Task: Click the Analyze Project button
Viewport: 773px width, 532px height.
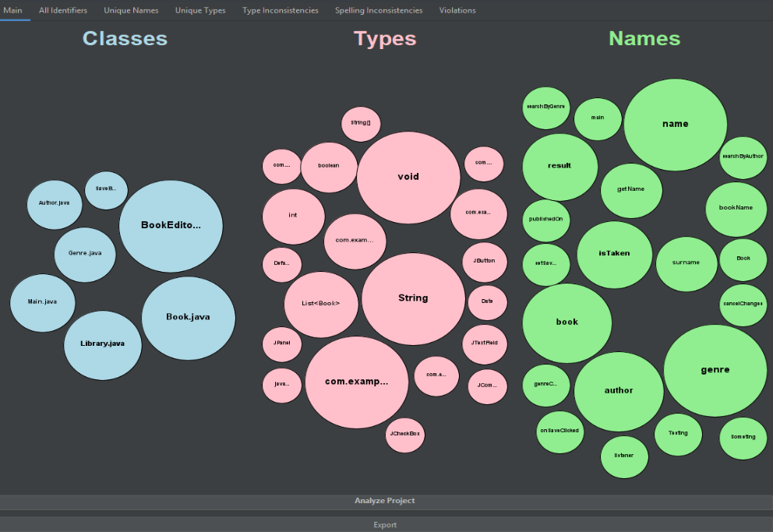Action: 385,501
